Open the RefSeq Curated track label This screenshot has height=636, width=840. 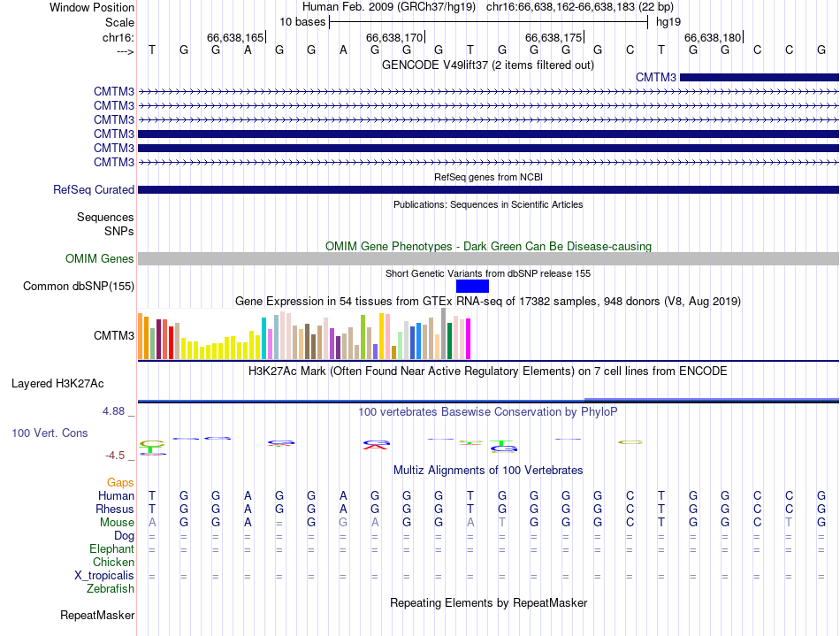point(94,189)
